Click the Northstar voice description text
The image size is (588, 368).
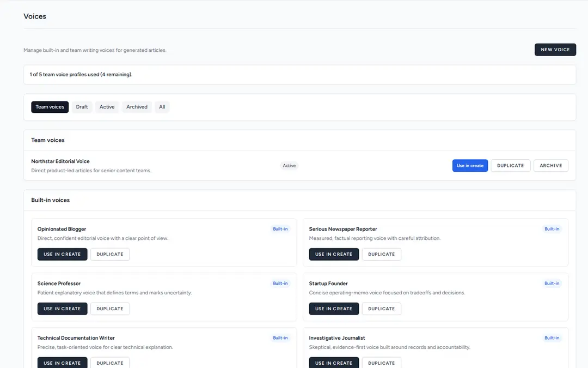91,171
